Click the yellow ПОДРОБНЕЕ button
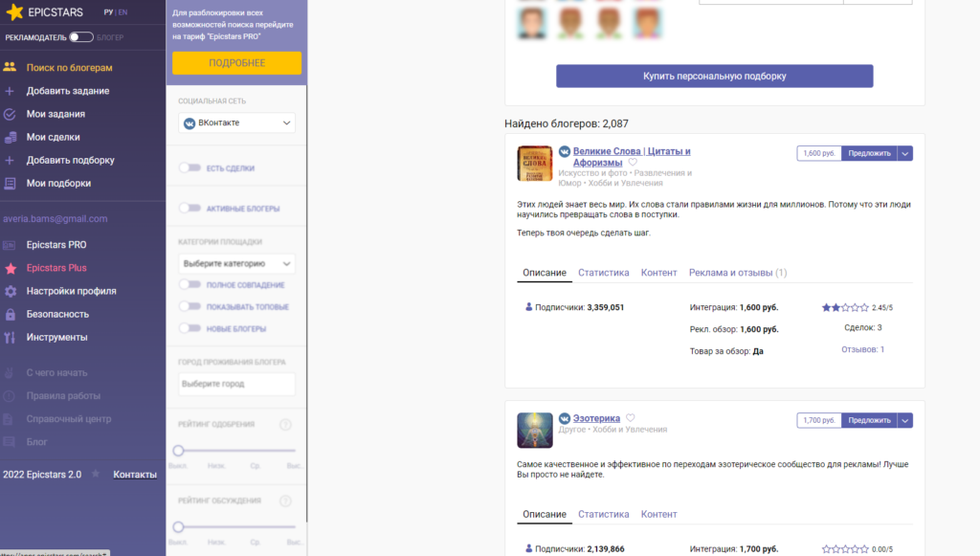This screenshot has width=980, height=556. pos(237,63)
